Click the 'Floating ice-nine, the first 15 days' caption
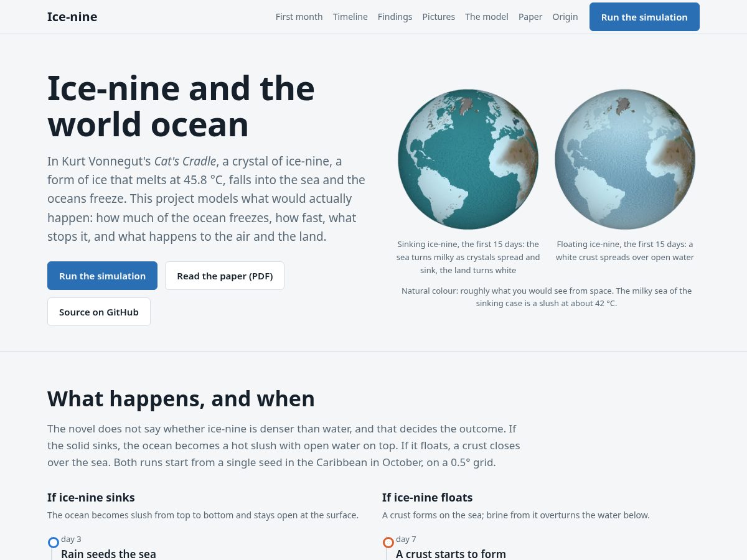 click(625, 251)
